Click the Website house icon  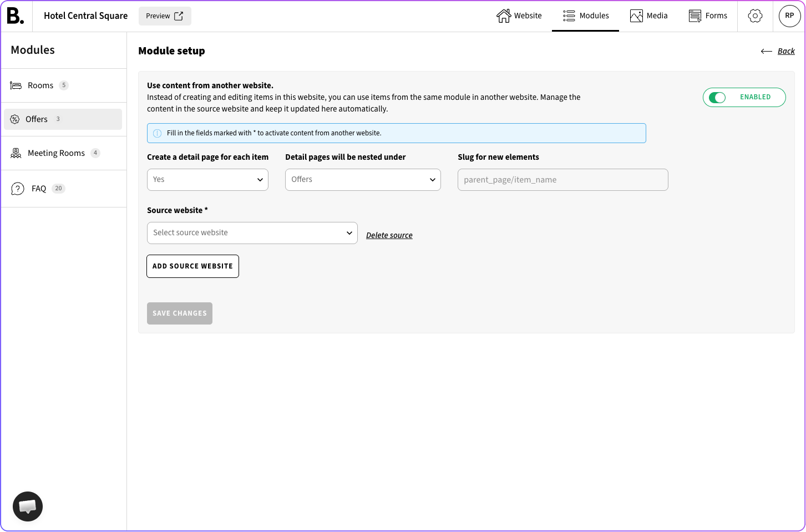[504, 16]
